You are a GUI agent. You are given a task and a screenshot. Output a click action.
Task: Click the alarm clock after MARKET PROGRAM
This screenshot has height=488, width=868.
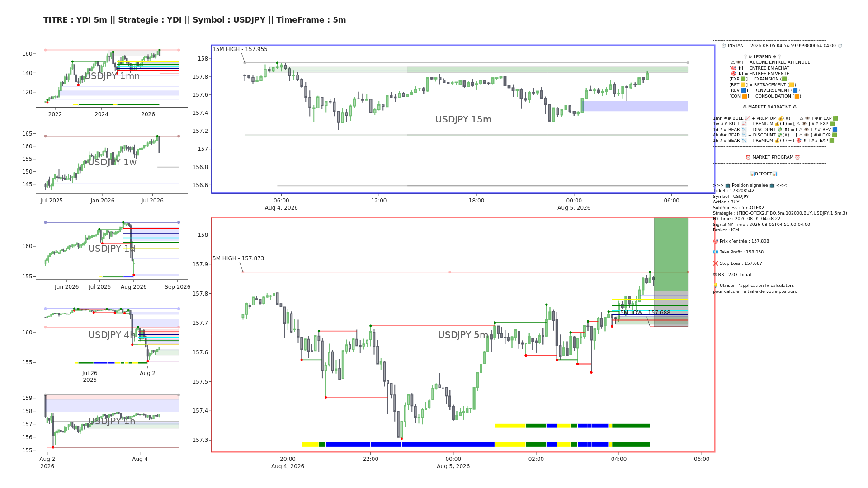[x=797, y=157]
